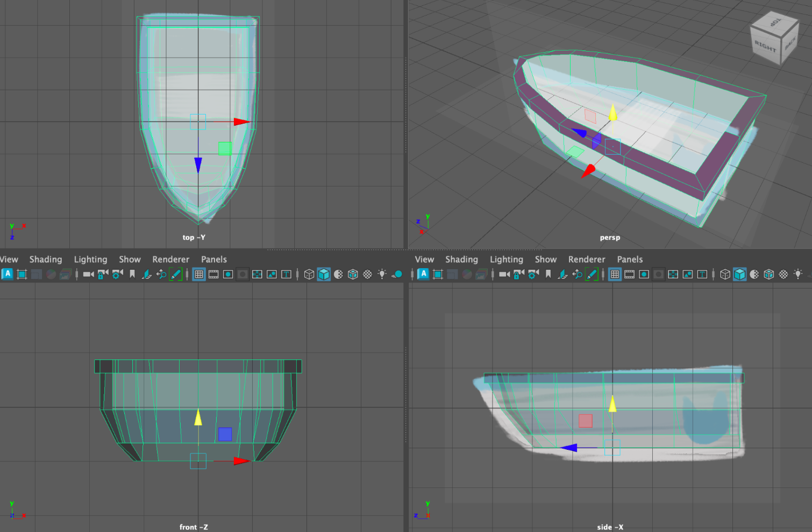Viewport: 812px width, 532px height.
Task: Toggle grid display in side view toolbar
Action: click(x=615, y=274)
